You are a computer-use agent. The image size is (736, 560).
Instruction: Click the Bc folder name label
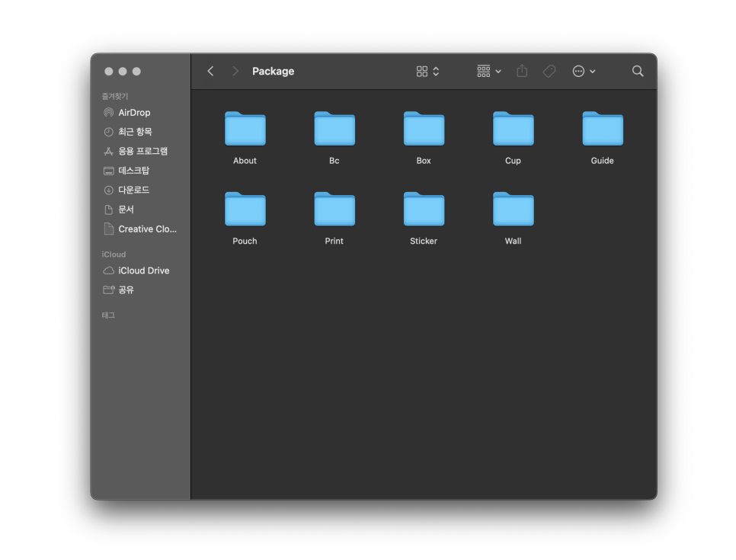coord(334,161)
